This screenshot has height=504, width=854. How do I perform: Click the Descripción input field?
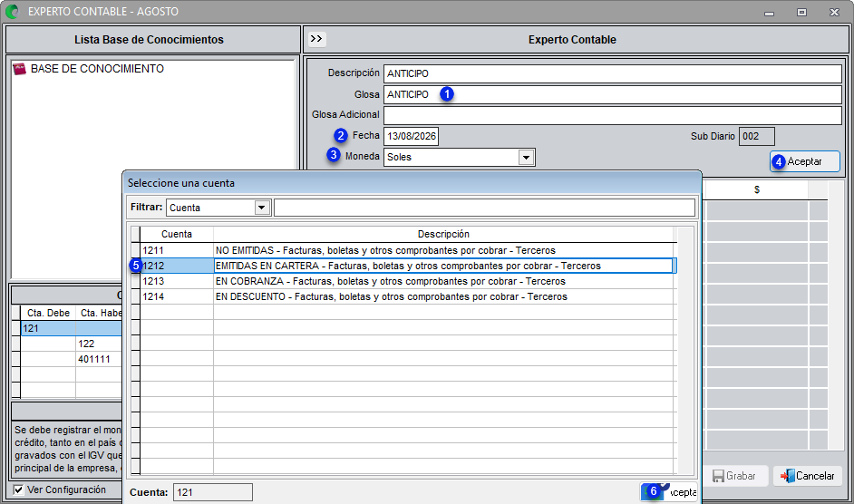[613, 73]
